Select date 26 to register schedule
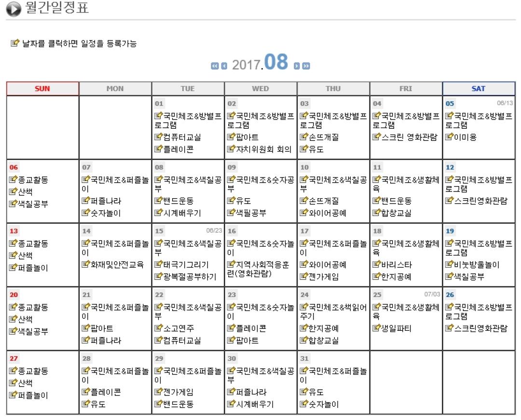 [x=450, y=295]
